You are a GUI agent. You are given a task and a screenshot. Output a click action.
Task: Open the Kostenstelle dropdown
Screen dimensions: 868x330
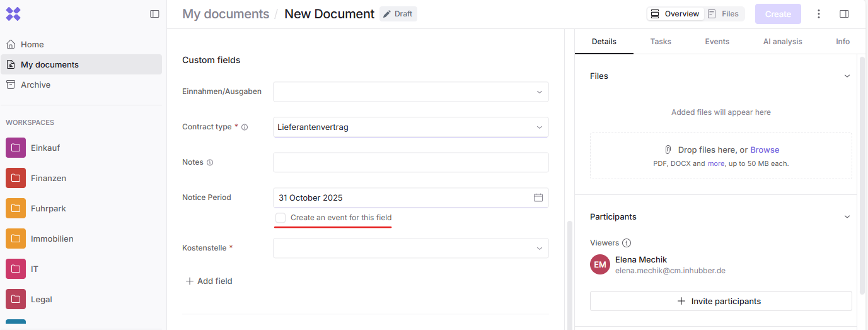coord(410,248)
